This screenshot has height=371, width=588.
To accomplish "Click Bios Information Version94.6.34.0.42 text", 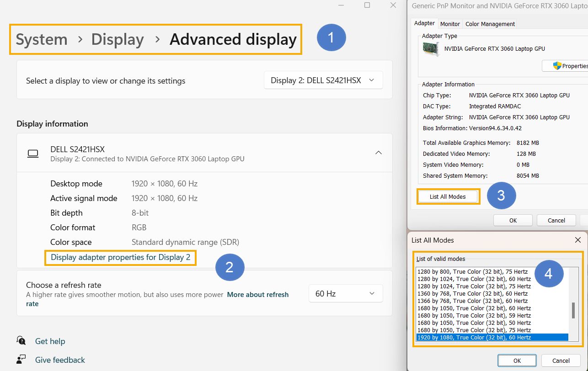I will (472, 128).
